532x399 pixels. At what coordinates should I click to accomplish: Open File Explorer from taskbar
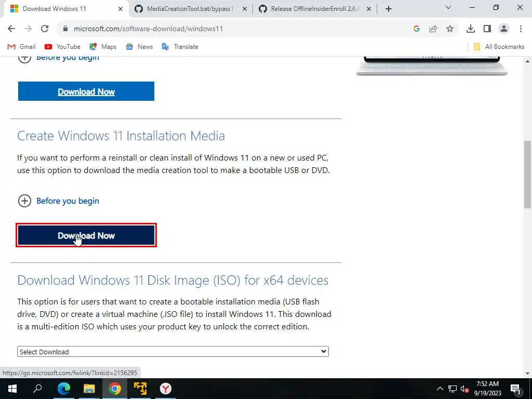pyautogui.click(x=89, y=389)
